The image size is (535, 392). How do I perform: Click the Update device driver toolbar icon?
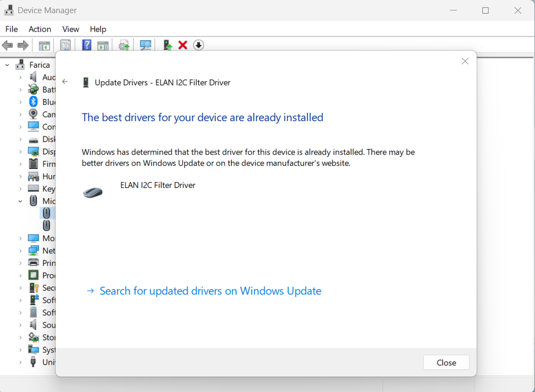167,45
